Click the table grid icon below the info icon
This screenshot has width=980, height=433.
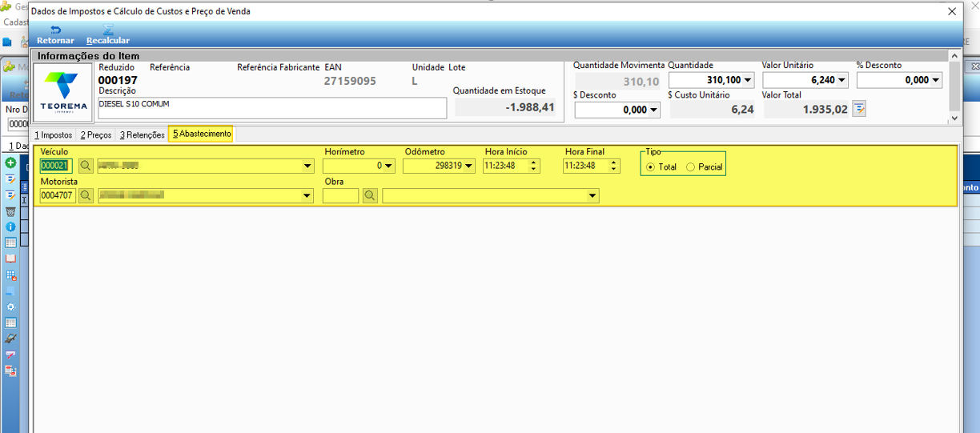pyautogui.click(x=11, y=243)
